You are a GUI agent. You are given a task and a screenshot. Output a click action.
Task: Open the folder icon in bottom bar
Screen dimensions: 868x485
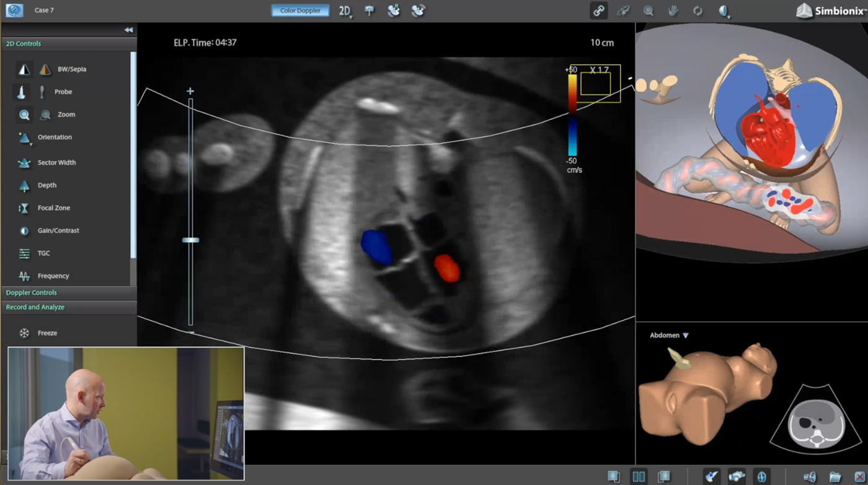click(835, 476)
